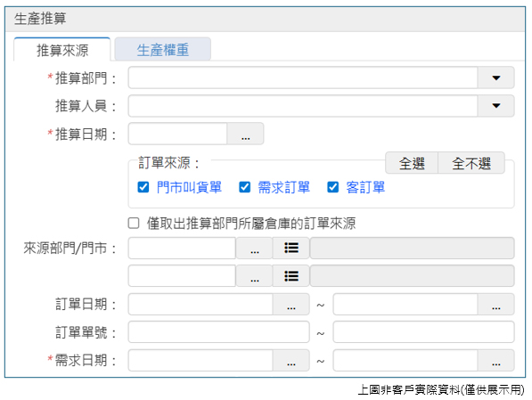This screenshot has width=532, height=400.
Task: Open list picker for first 來源部門/門市 row
Action: click(x=291, y=248)
